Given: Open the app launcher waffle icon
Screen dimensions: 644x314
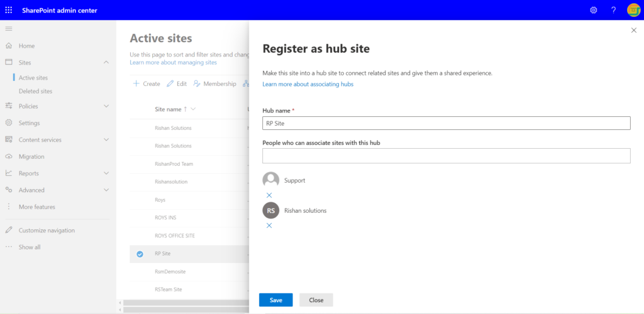Looking at the screenshot, I should [x=9, y=10].
